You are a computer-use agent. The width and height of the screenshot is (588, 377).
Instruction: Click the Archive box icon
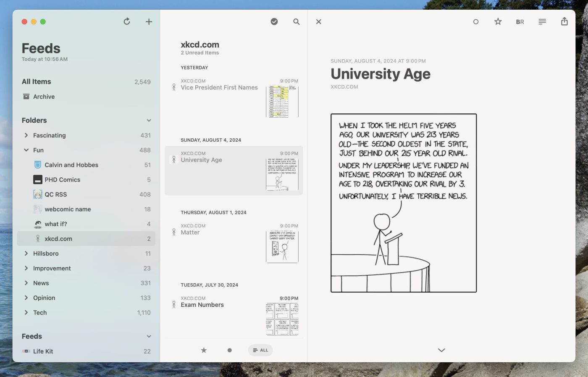tap(26, 97)
